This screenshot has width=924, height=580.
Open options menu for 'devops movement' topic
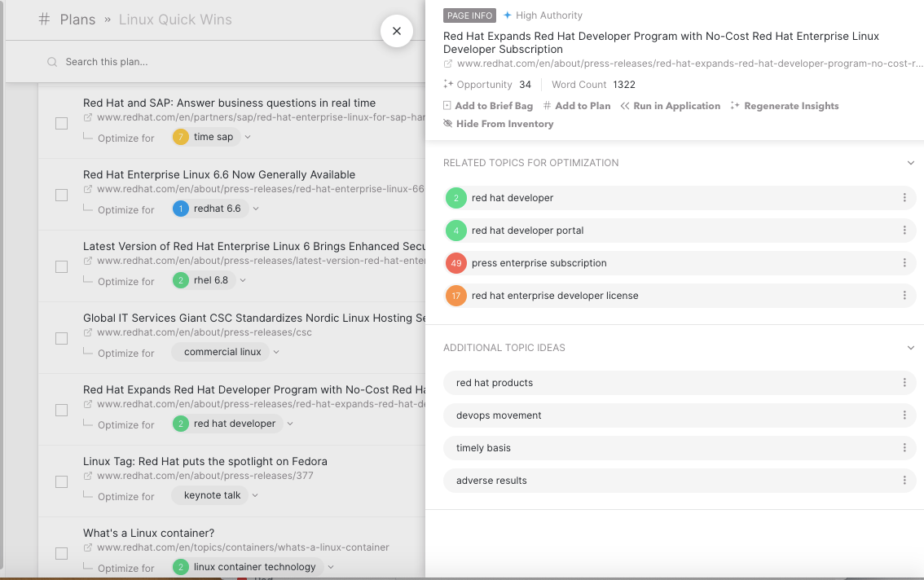(x=904, y=415)
